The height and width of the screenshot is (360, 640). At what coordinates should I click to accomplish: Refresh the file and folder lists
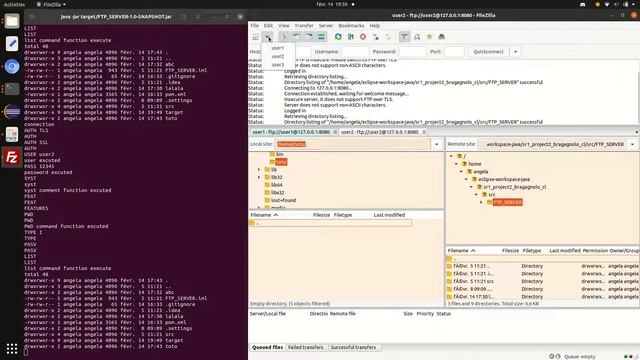pyautogui.click(x=338, y=37)
